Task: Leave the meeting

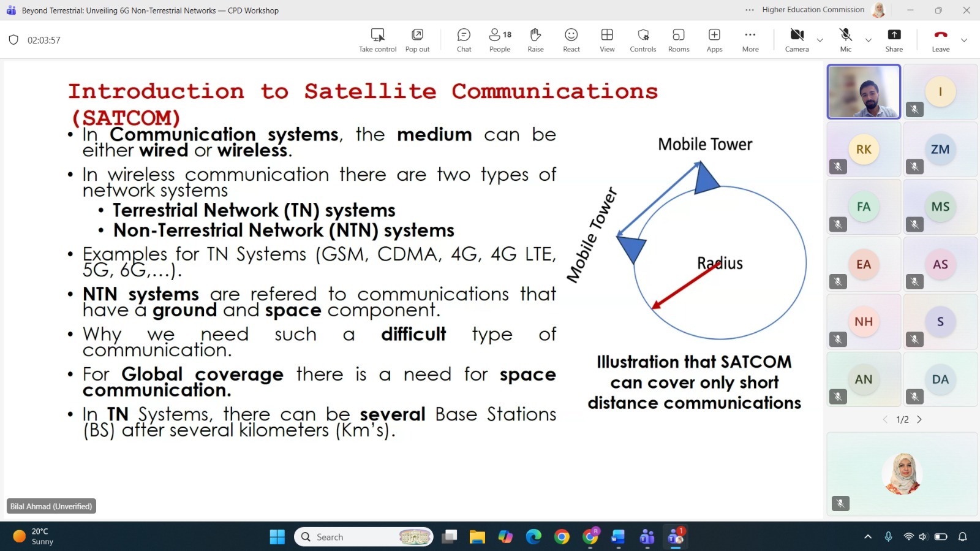Action: (x=940, y=40)
